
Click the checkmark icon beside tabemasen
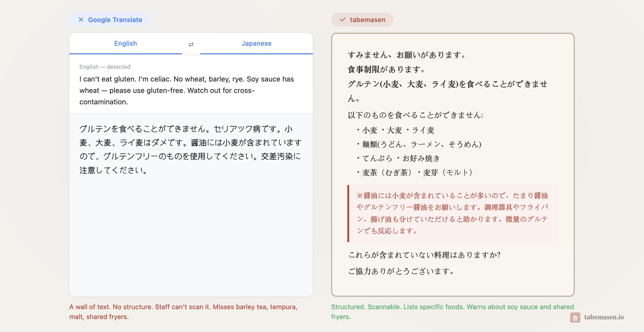click(x=343, y=20)
